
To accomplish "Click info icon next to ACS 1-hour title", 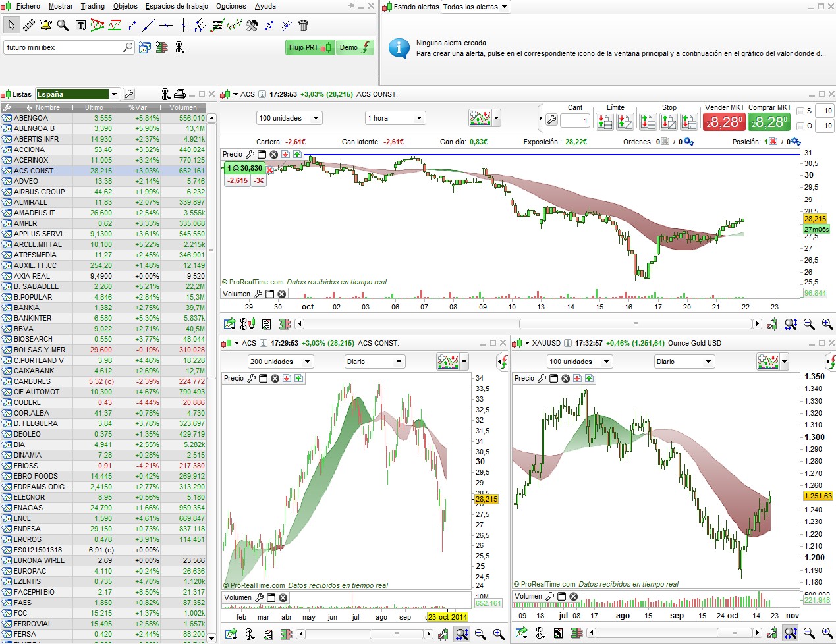I will tap(262, 94).
